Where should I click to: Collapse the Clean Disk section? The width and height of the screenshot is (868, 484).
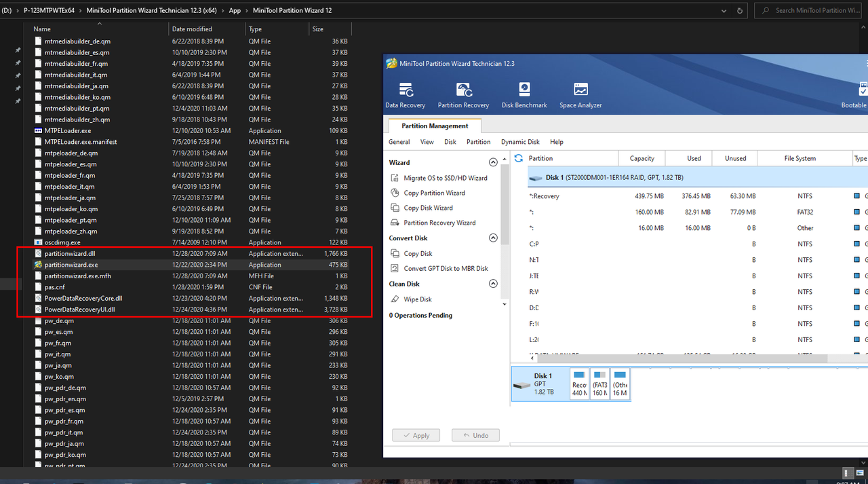[x=493, y=284]
